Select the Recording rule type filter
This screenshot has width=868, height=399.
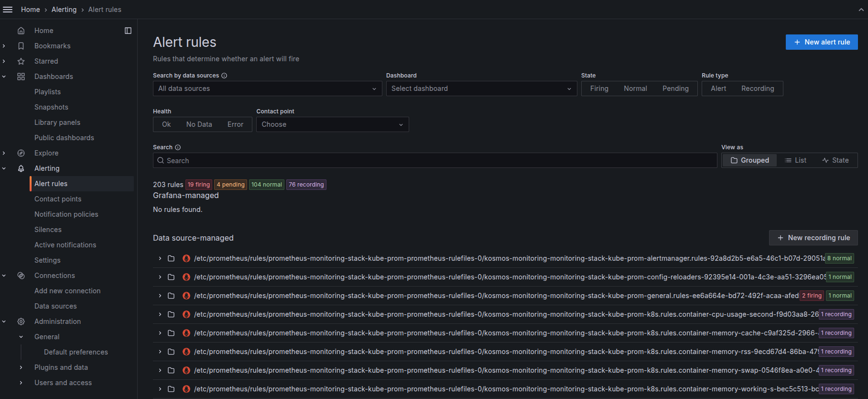757,89
